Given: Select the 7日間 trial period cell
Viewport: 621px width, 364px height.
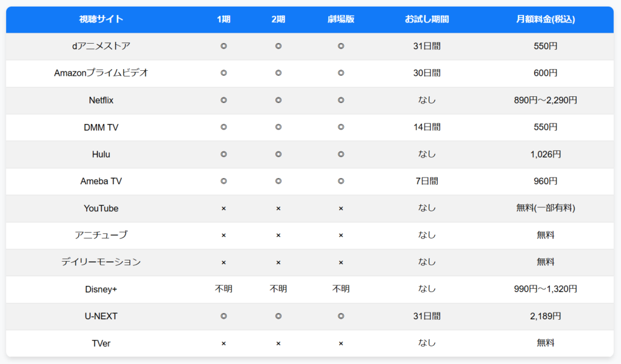Looking at the screenshot, I should (426, 181).
